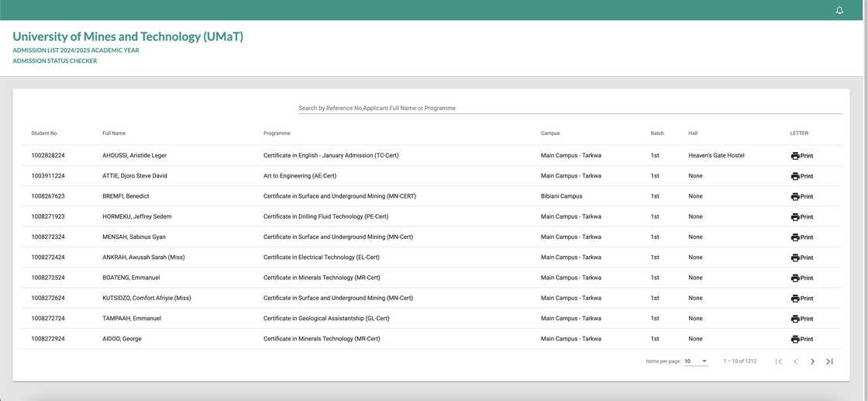Click the Campus column header
Screen dimensions: 868x401
coord(550,133)
